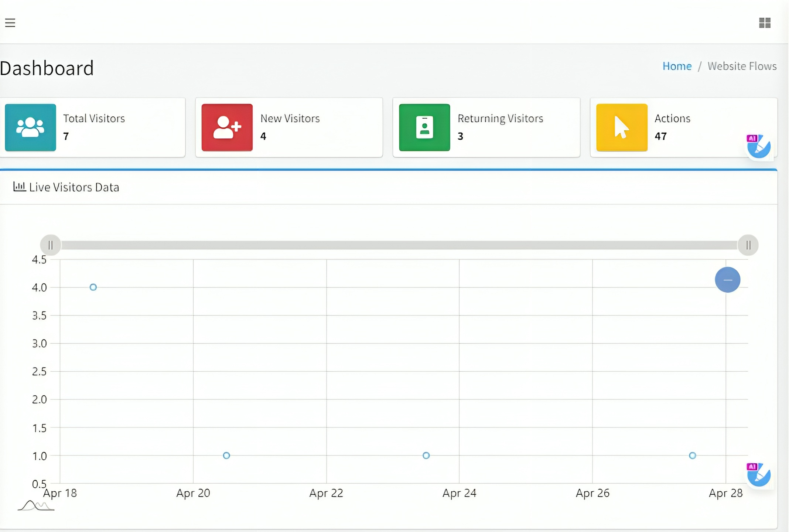Select the data point just after Apr 20

[226, 456]
